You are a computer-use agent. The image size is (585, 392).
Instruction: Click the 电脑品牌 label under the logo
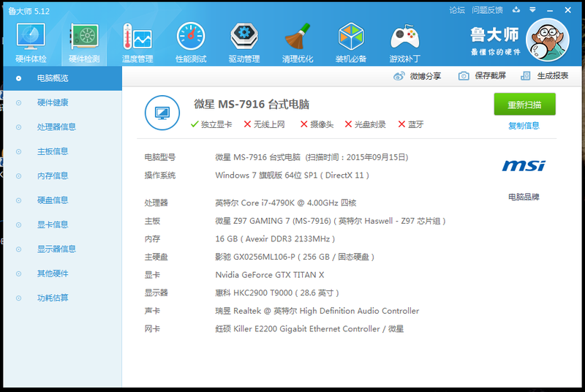524,197
